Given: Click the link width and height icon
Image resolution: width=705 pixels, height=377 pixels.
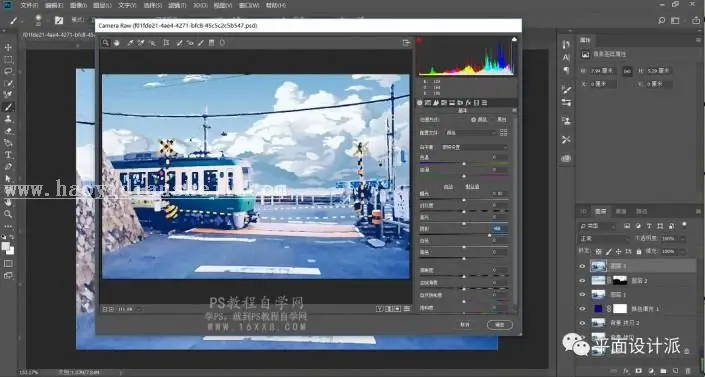Looking at the screenshot, I should 627,71.
